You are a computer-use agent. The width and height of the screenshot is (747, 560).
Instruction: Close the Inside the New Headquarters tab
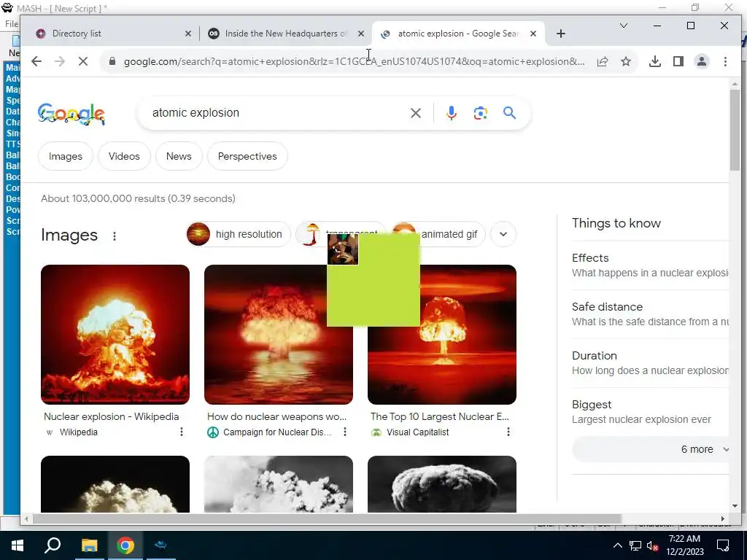click(x=360, y=34)
